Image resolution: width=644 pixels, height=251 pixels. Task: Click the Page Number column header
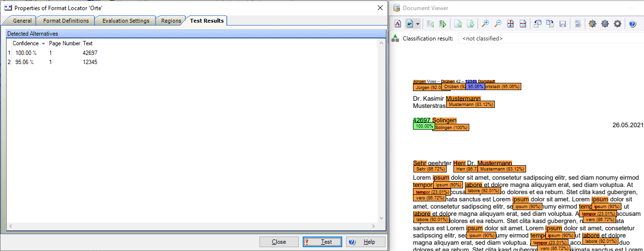pos(64,43)
